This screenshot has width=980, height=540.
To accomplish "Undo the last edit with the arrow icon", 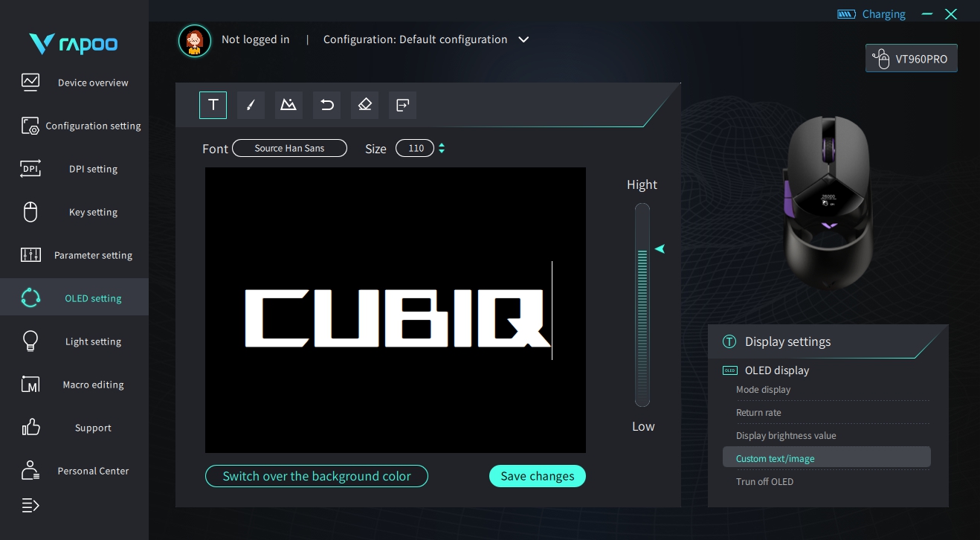I will click(326, 105).
